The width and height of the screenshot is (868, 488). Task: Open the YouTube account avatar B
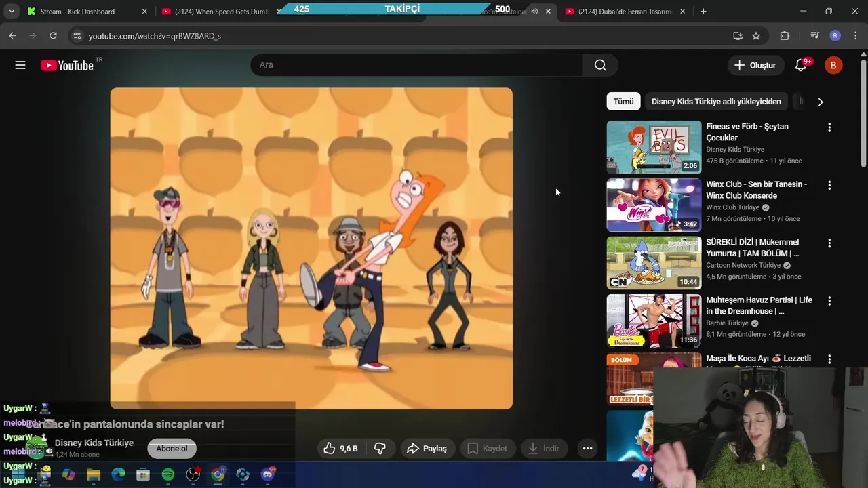point(833,65)
